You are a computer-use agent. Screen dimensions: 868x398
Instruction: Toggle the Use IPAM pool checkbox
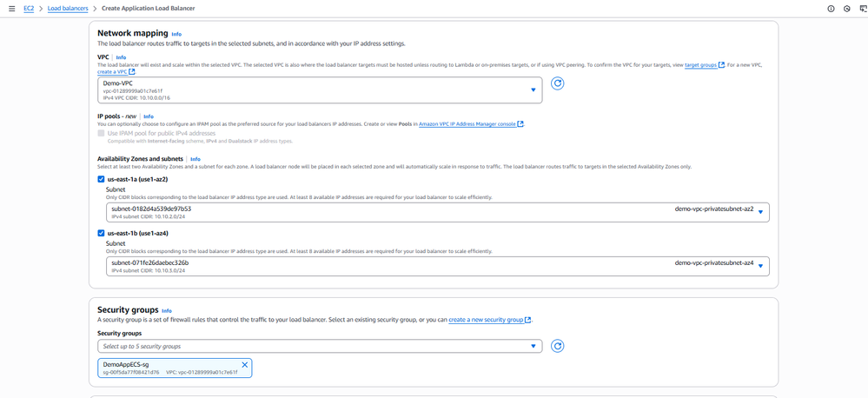(102, 133)
